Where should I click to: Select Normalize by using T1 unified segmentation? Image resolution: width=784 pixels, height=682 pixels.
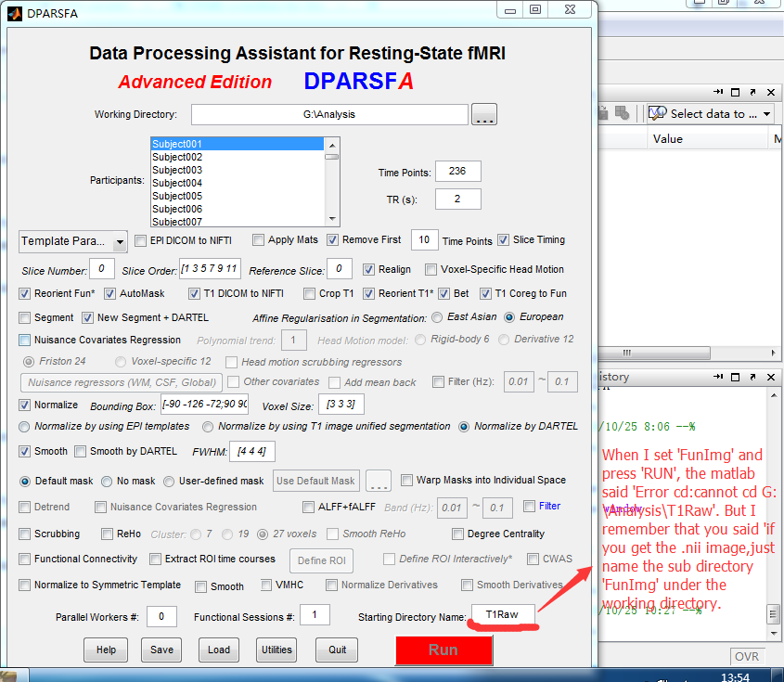coord(208,427)
